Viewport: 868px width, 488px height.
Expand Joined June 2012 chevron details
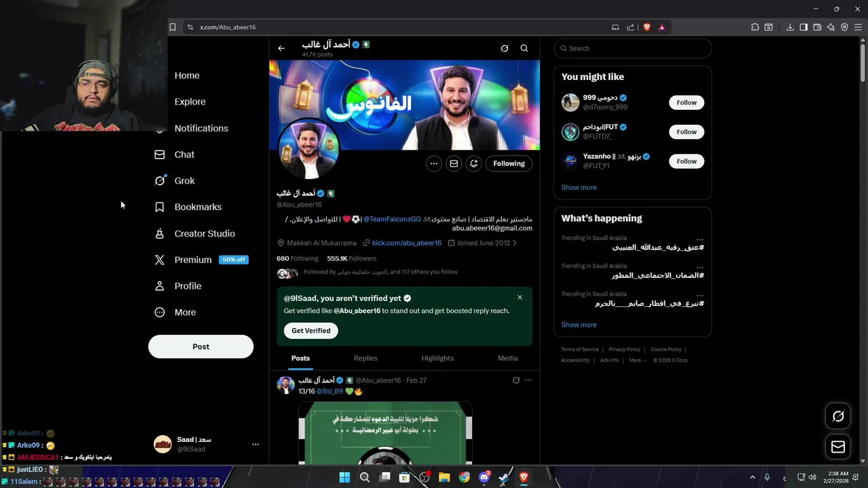coord(515,243)
